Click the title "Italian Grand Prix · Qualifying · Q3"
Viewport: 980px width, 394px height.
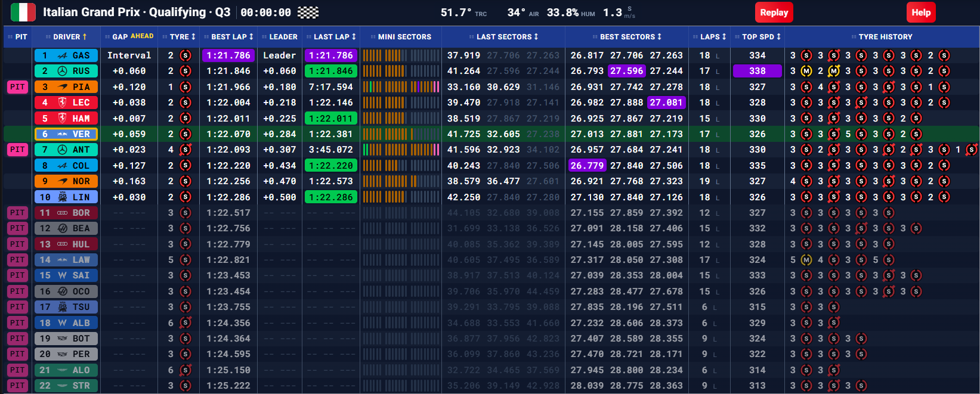[x=137, y=12]
